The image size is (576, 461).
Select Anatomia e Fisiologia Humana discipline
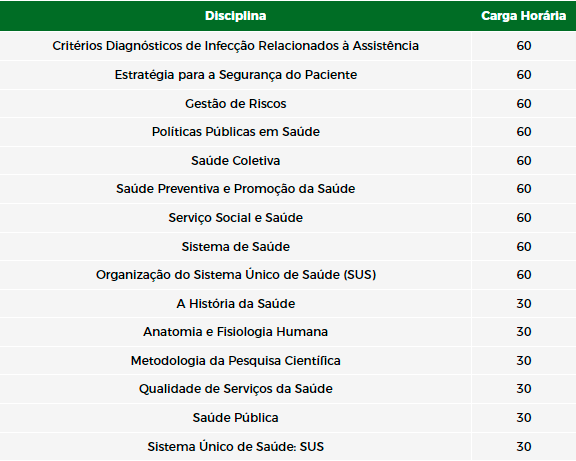click(x=235, y=332)
